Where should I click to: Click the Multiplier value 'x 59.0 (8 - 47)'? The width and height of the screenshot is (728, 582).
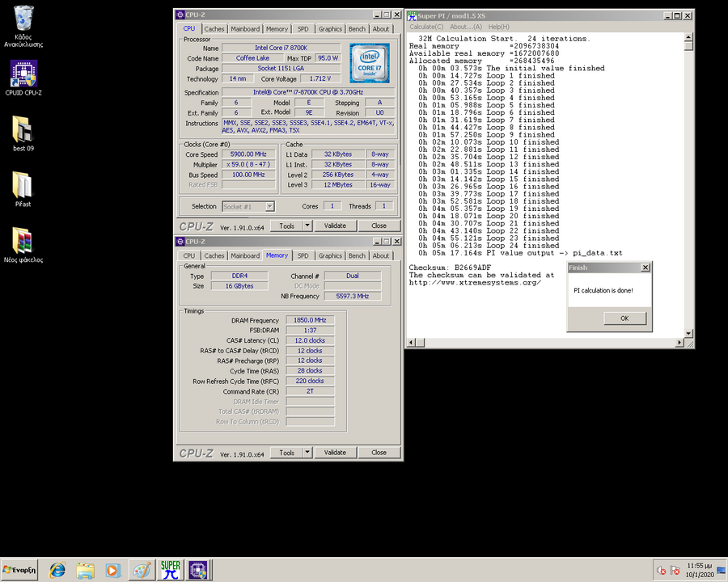coord(248,164)
